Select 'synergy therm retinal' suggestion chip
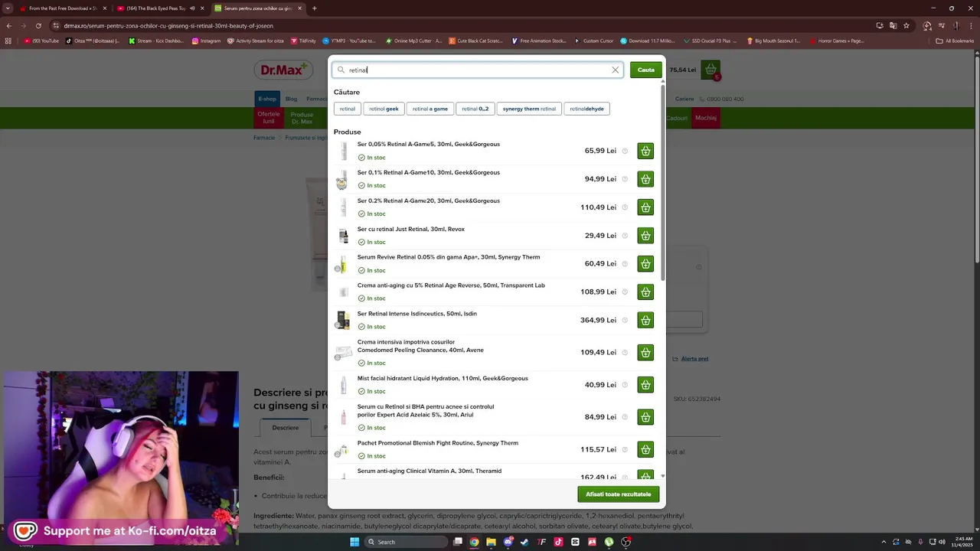The width and height of the screenshot is (980, 551). [529, 109]
